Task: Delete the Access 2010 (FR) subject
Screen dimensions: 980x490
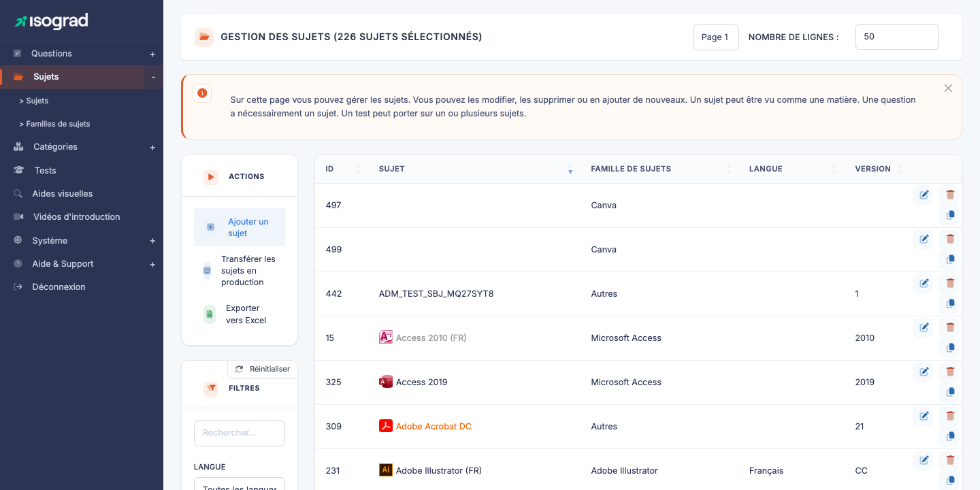Action: point(950,327)
